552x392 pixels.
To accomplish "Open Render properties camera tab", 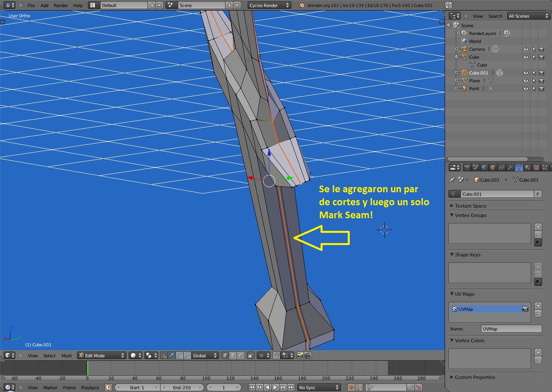I will pyautogui.click(x=467, y=167).
